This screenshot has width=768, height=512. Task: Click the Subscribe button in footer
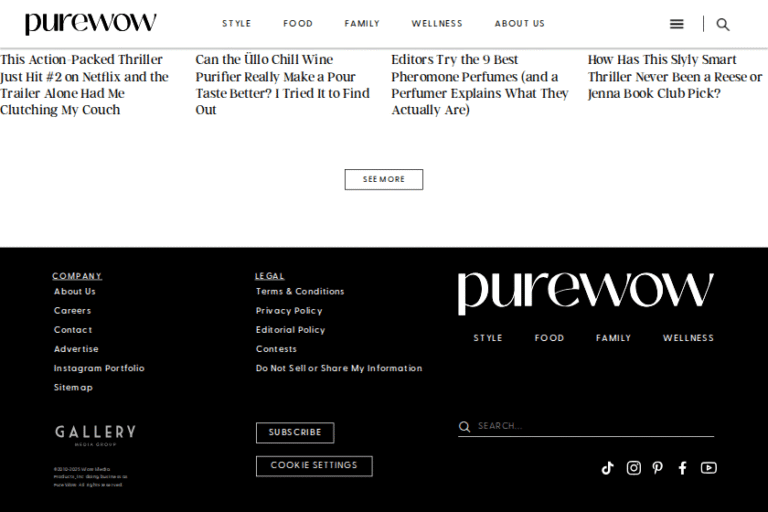(295, 433)
